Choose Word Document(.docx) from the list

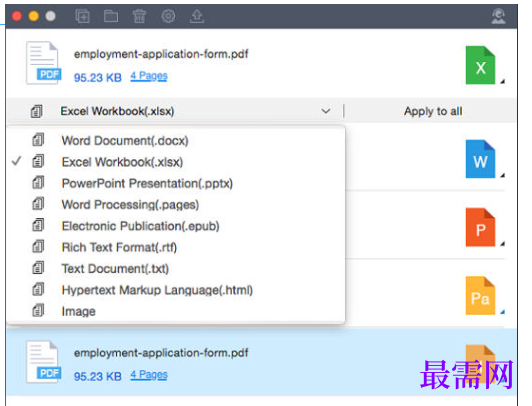176,140
